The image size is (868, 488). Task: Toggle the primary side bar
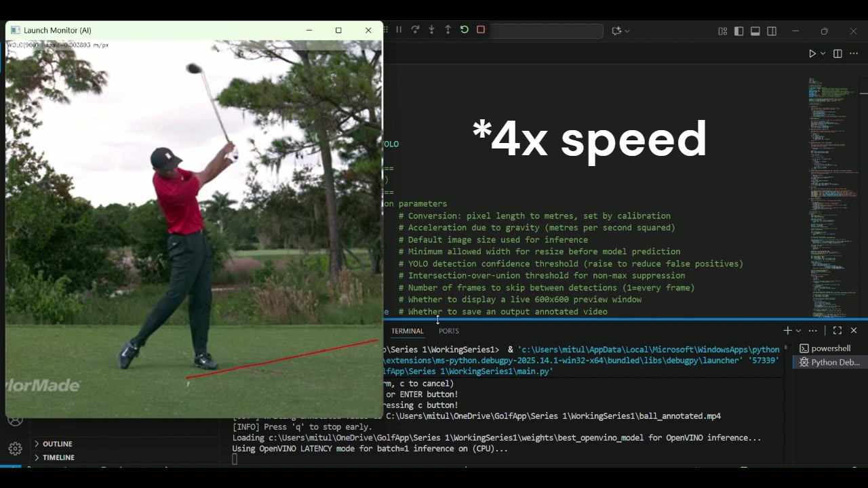[739, 31]
